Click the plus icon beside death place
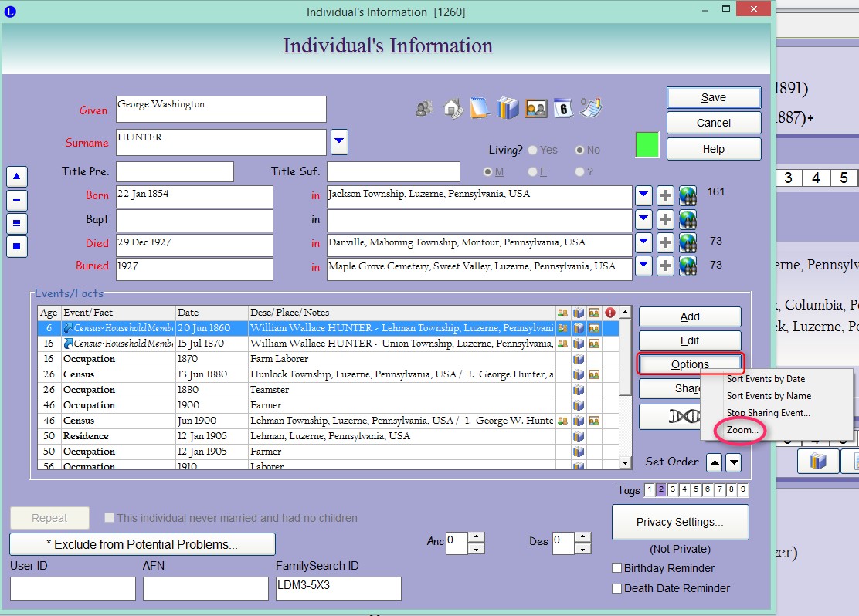Image resolution: width=859 pixels, height=616 pixels. (665, 242)
